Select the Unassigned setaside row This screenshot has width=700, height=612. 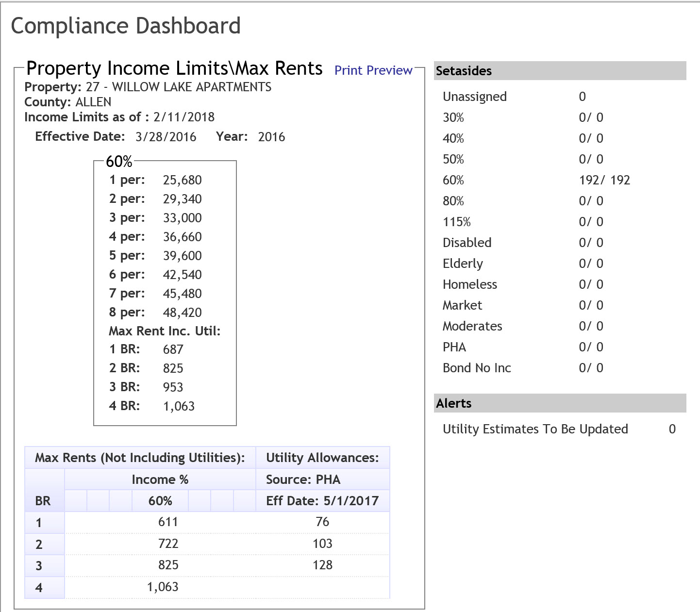(x=474, y=97)
